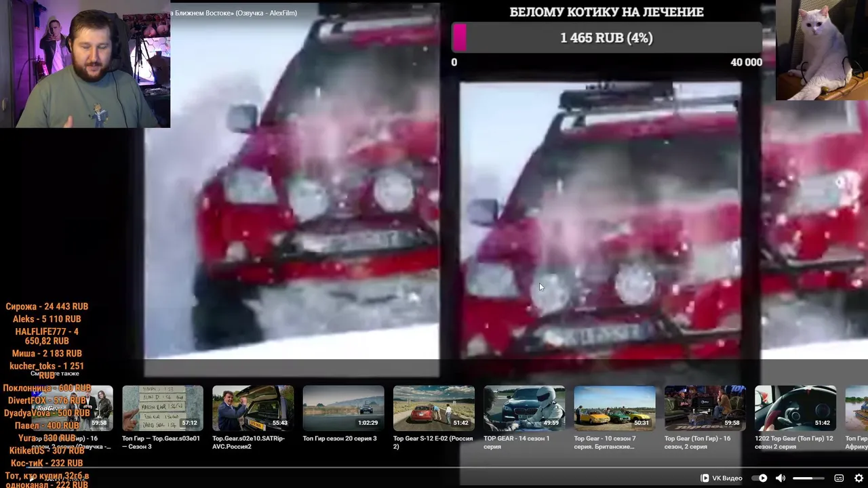The height and width of the screenshot is (488, 868).
Task: Mute audio via the speaker icon
Action: point(781,478)
